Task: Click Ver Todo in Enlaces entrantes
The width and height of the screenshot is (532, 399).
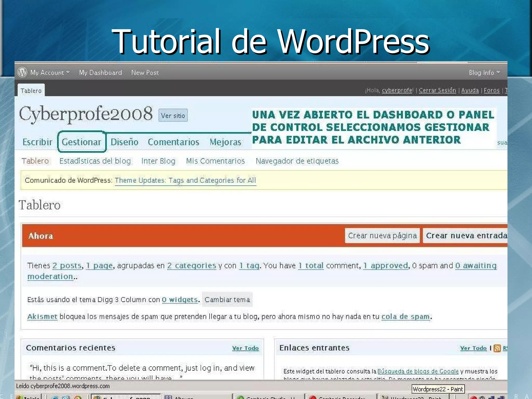Action: click(x=473, y=348)
